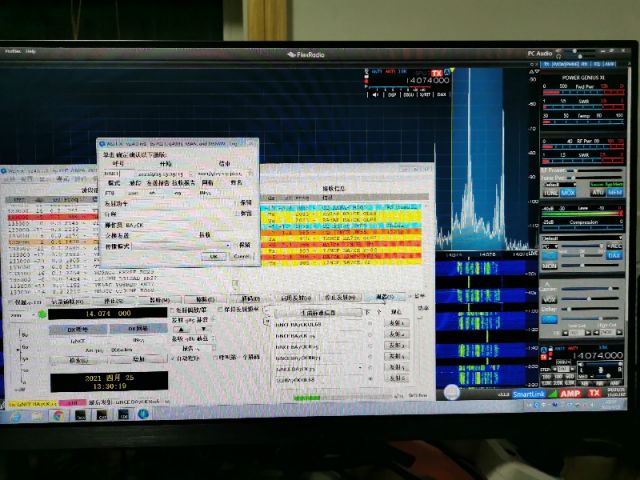Click the DIGU mode label in slice panel
Screen dimensions: 640x480
click(x=564, y=362)
